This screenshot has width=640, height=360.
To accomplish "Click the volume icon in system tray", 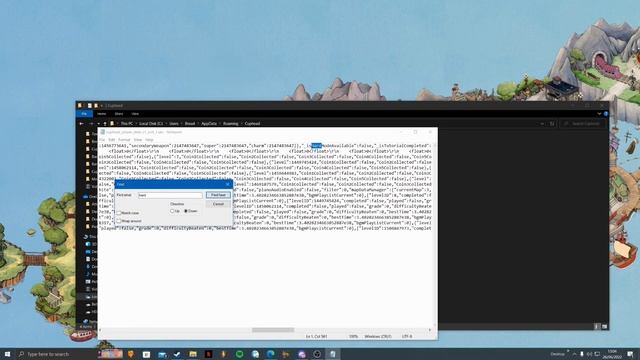I will coord(589,354).
